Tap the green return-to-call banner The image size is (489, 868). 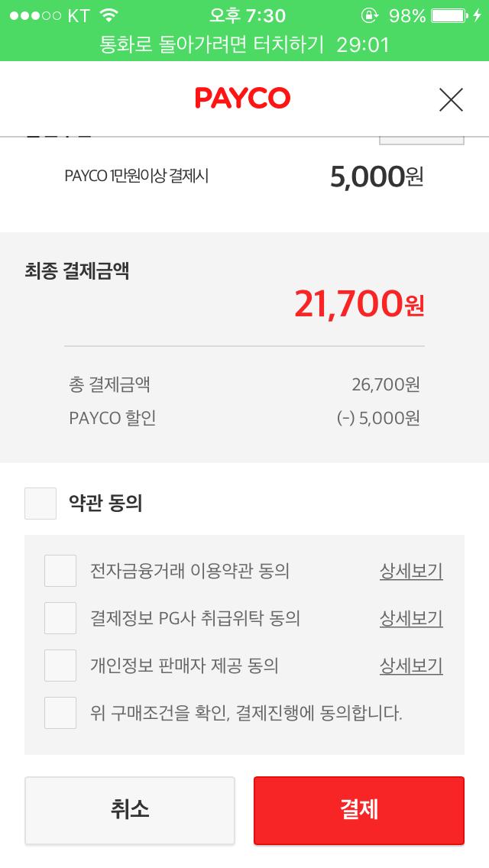[x=244, y=44]
